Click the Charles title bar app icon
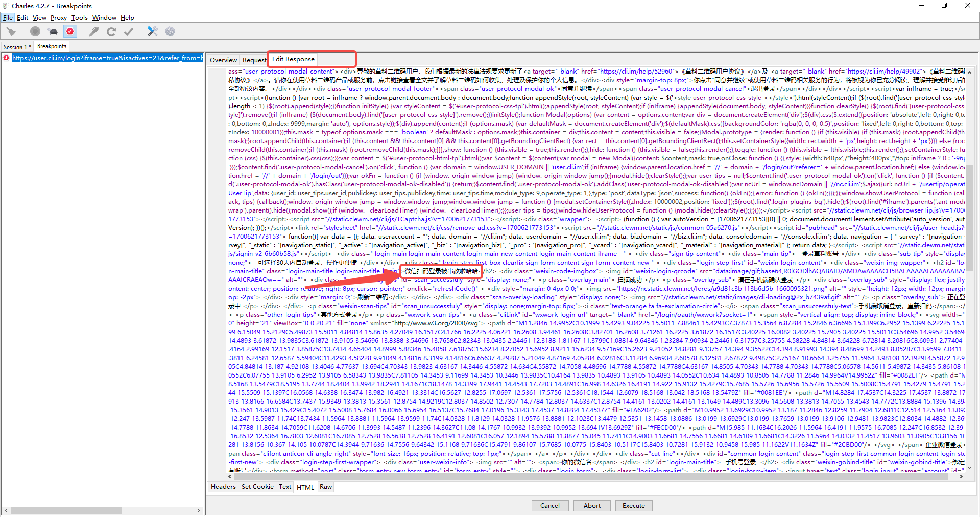This screenshot has height=517, width=980. pos(5,6)
